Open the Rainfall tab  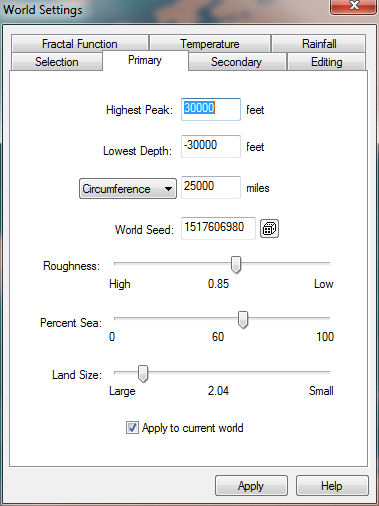point(319,44)
